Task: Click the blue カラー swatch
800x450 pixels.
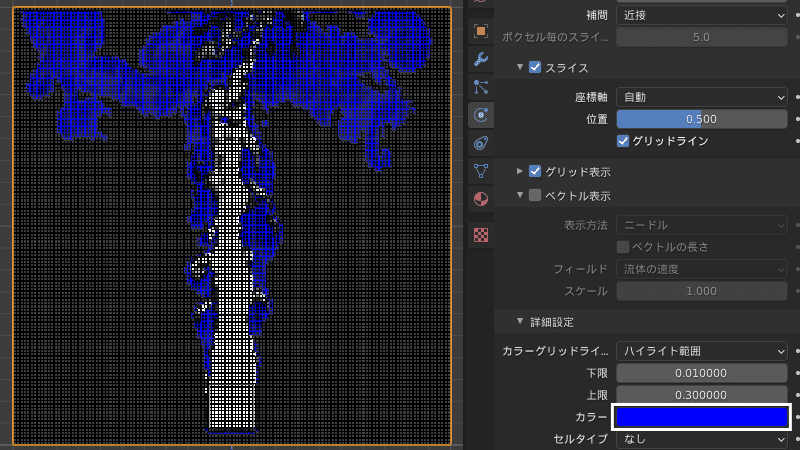Action: 702,417
